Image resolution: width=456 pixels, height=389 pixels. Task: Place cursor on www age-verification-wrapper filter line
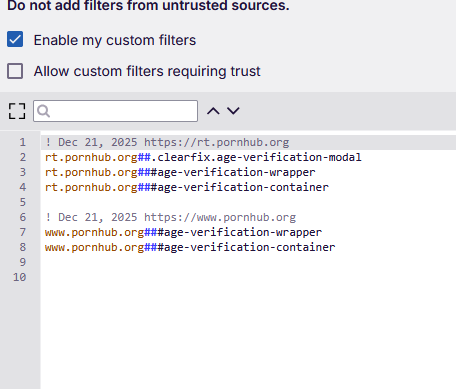click(183, 232)
